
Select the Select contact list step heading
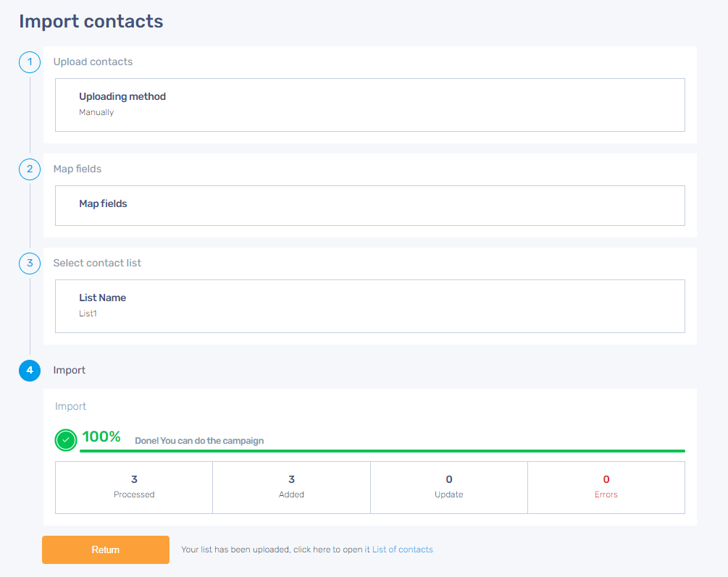click(97, 264)
